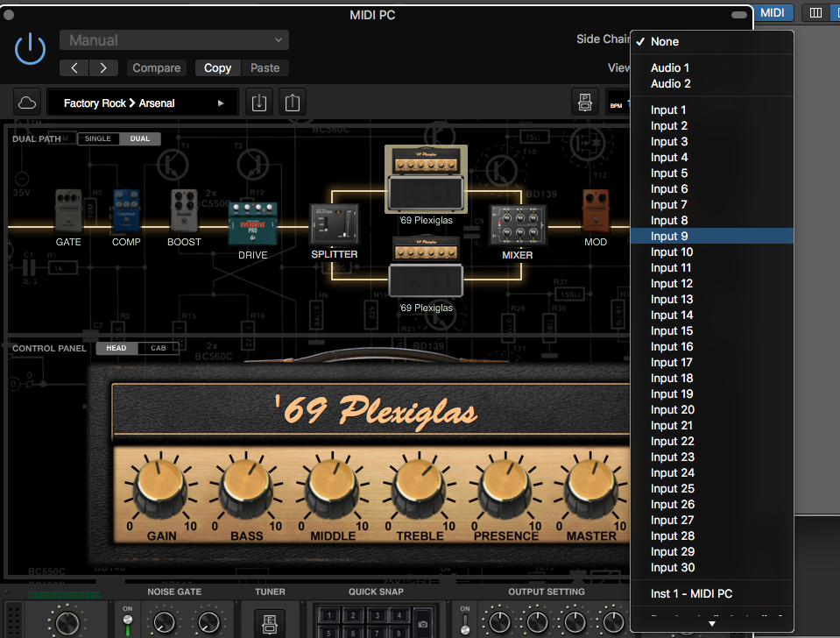This screenshot has width=840, height=638.
Task: Click the TREBLE knob on the amp
Action: pyautogui.click(x=419, y=486)
